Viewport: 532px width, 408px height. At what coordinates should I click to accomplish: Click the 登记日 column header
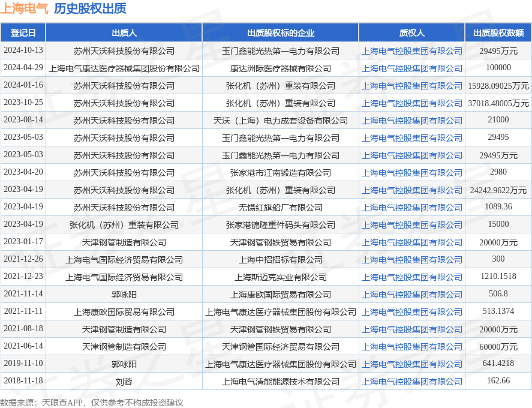point(23,33)
